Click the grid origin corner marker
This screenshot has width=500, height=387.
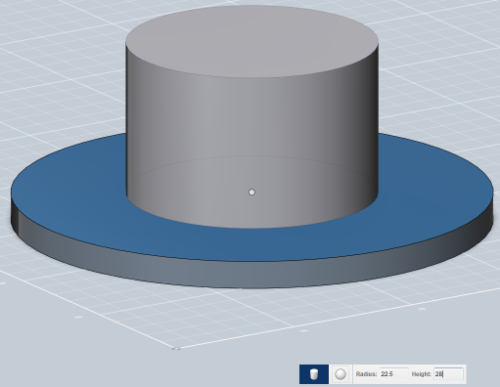(x=177, y=348)
